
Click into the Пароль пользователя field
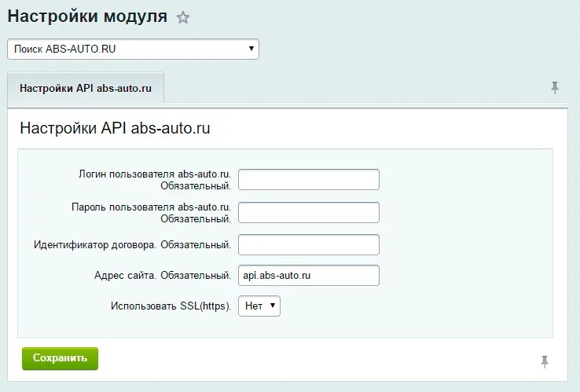coord(308,212)
